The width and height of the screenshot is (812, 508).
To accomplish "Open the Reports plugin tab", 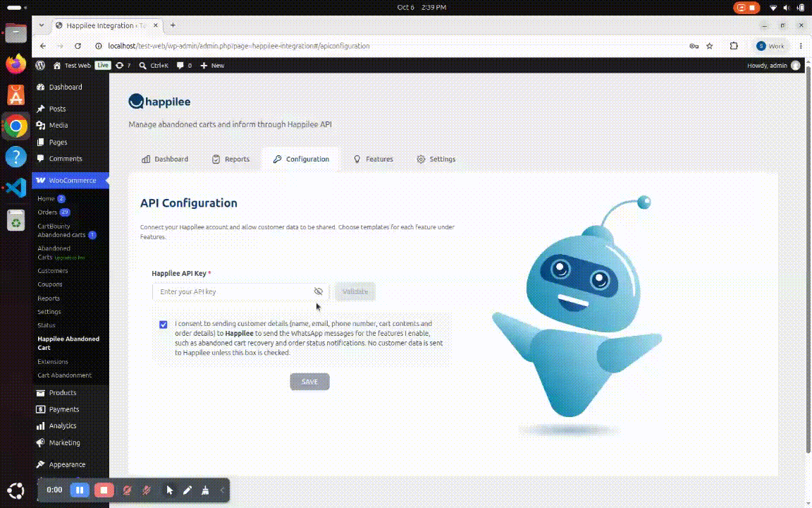I will 230,159.
